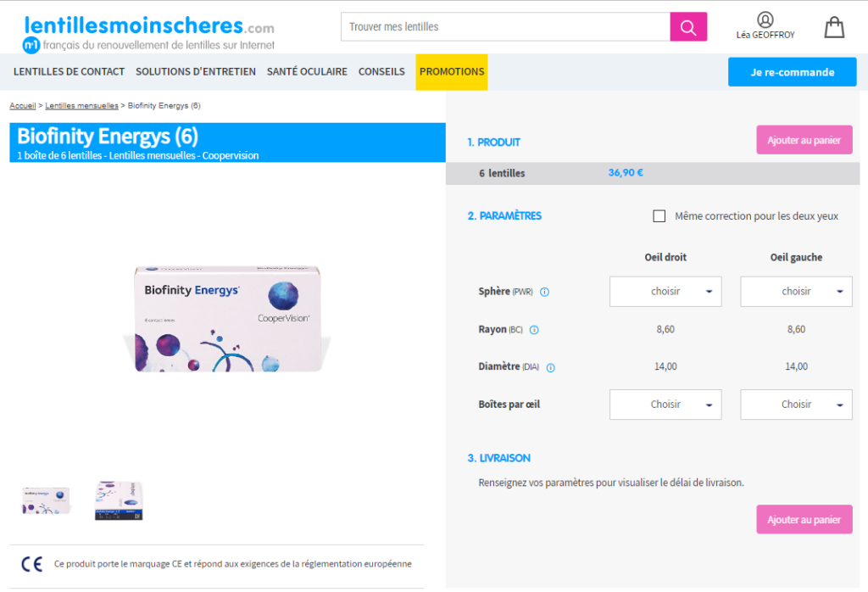868x592 pixels.
Task: Open Sphère dropdown for Oeil gauche
Action: coord(796,292)
